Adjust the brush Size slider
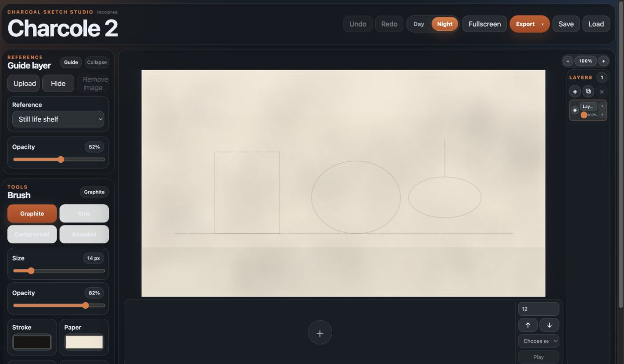This screenshot has width=624, height=364. tap(59, 271)
